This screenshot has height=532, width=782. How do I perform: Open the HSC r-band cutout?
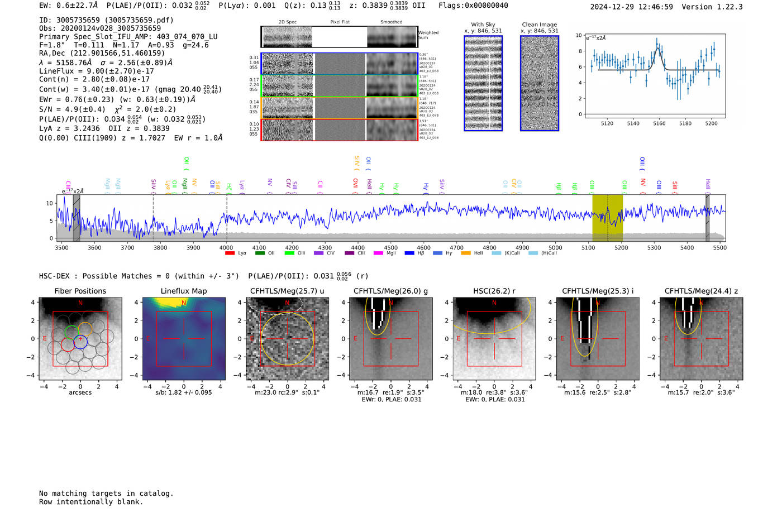click(x=494, y=339)
